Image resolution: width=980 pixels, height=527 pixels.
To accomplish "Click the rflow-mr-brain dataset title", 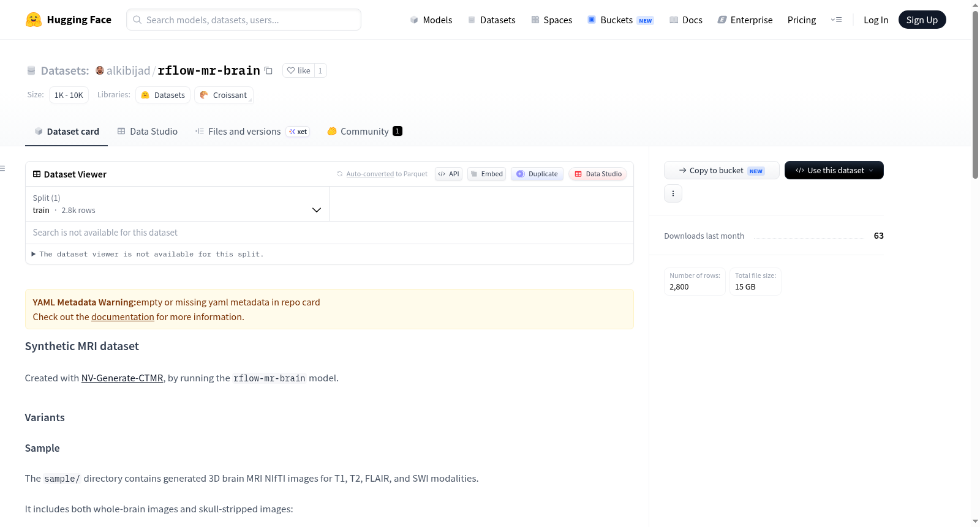I will pos(209,70).
